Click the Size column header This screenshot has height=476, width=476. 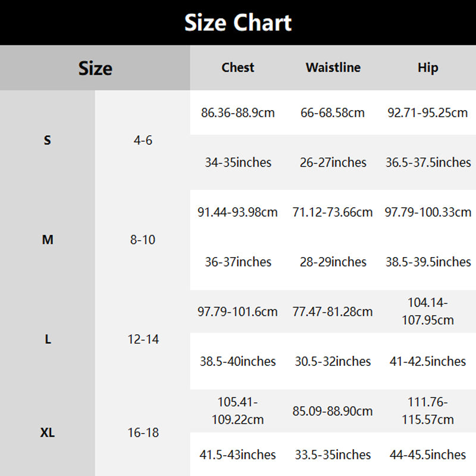coord(95,68)
